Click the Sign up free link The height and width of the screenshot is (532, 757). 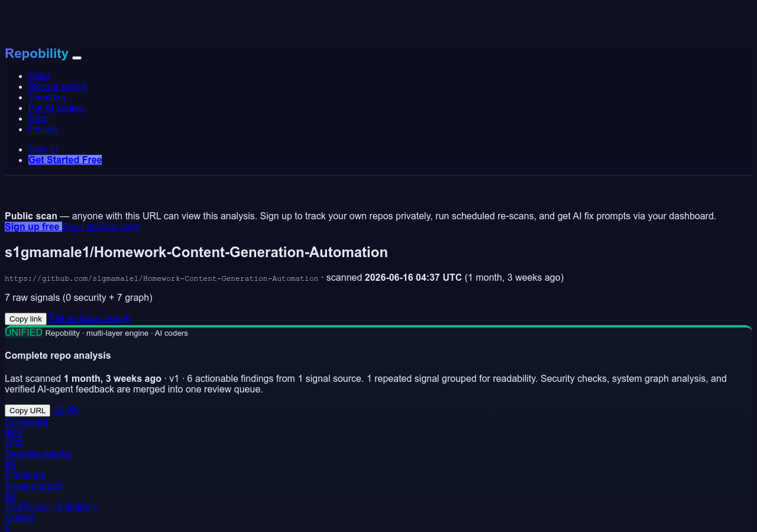pos(33,226)
